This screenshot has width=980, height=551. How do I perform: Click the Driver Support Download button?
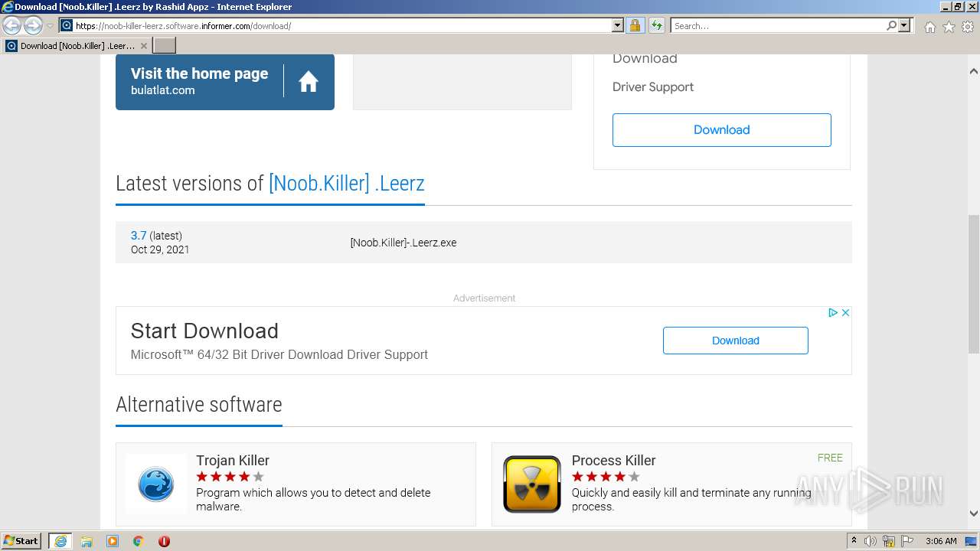point(722,130)
